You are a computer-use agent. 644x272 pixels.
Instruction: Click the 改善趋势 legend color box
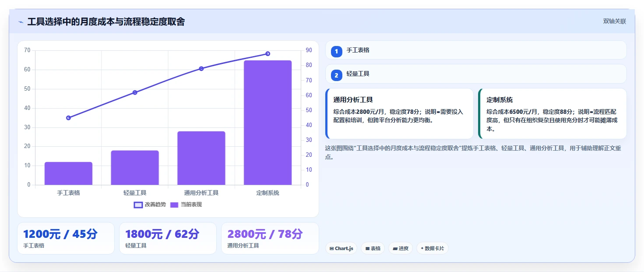[x=138, y=205]
